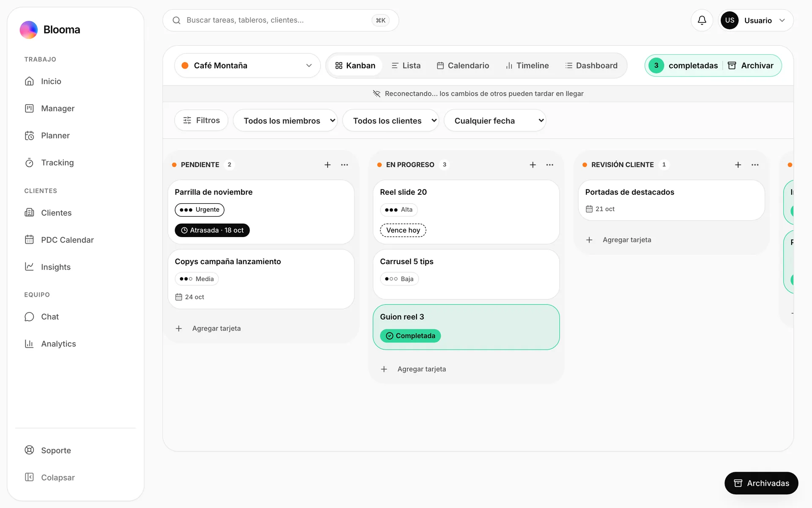Expand the Café Montaña board selector

pyautogui.click(x=247, y=66)
